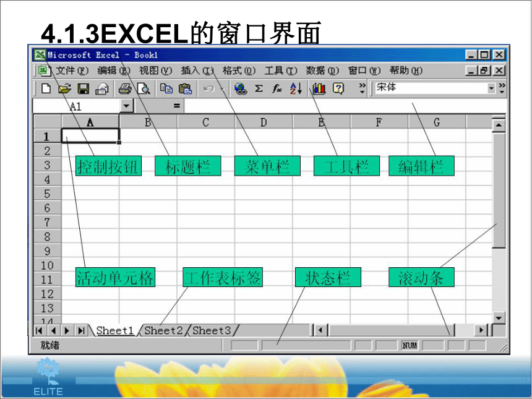
Task: Click the Copy icon in toolbar
Action: point(166,88)
